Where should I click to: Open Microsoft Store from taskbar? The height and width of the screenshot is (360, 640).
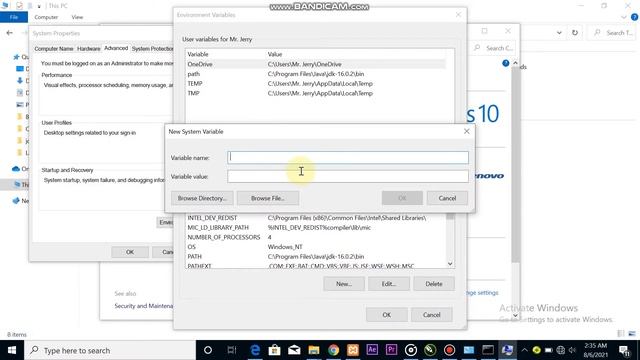274,350
